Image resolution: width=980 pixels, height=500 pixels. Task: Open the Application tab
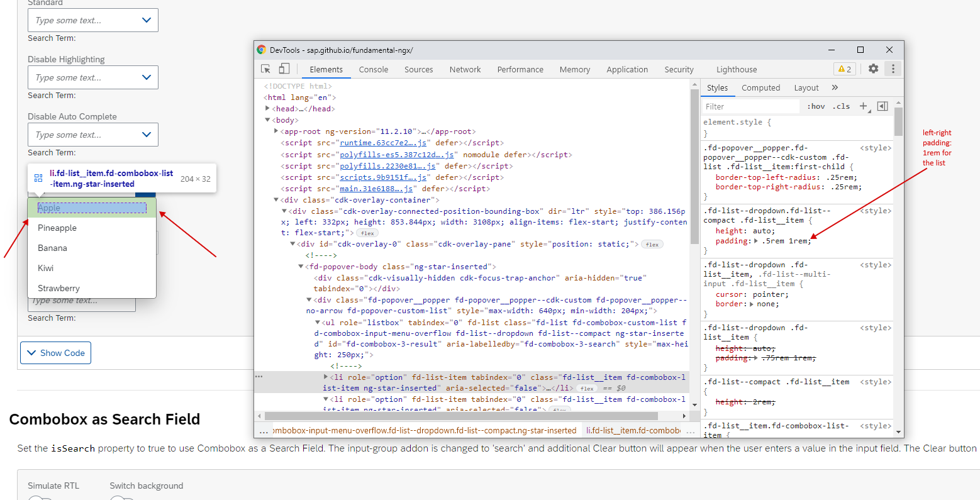point(627,69)
